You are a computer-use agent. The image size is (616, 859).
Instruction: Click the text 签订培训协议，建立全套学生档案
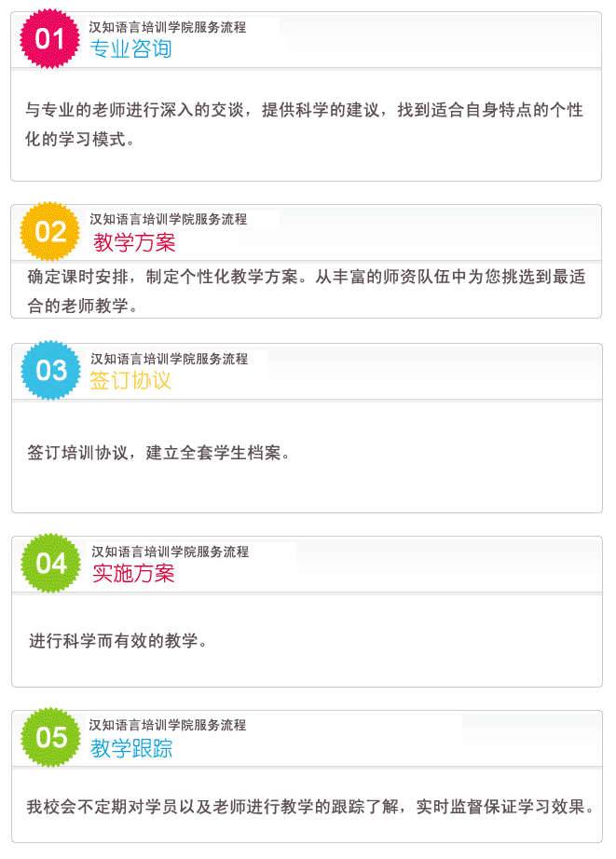[159, 453]
